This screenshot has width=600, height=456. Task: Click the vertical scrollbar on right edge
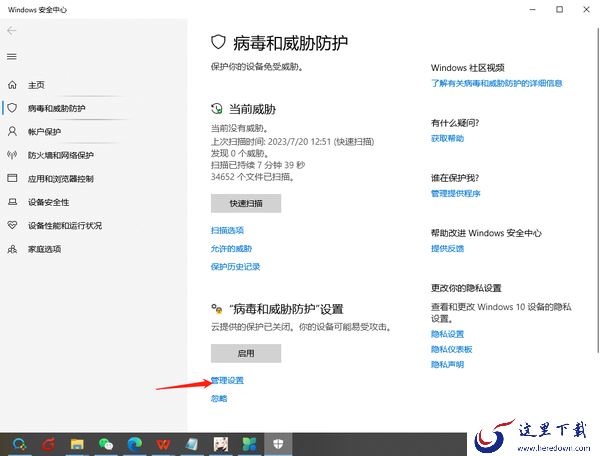598,189
